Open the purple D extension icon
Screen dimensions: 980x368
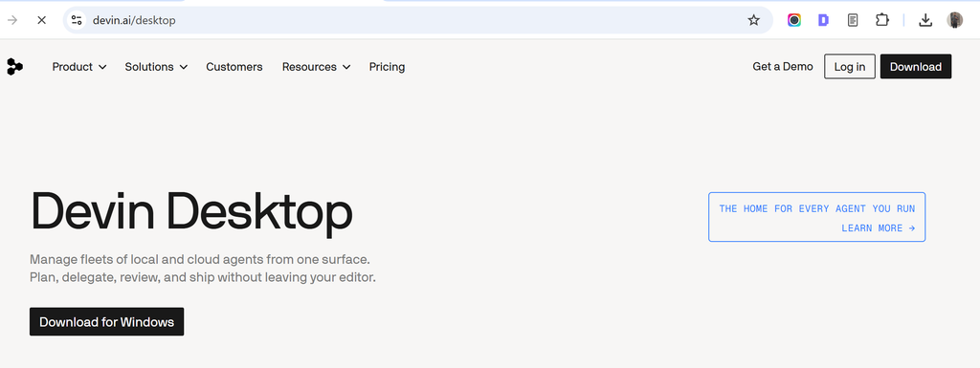tap(823, 20)
